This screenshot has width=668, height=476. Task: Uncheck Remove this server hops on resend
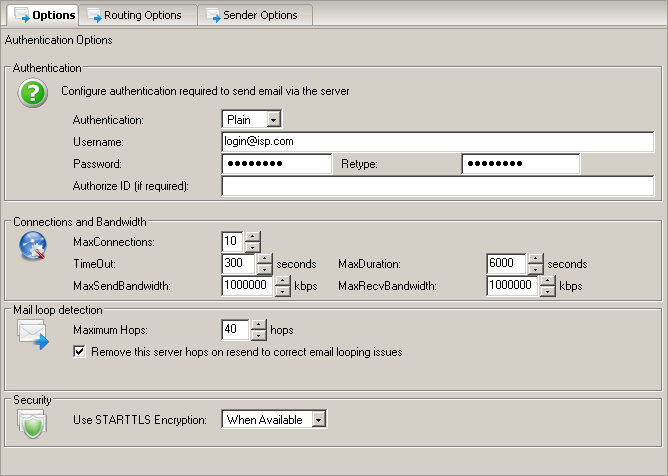pyautogui.click(x=80, y=352)
